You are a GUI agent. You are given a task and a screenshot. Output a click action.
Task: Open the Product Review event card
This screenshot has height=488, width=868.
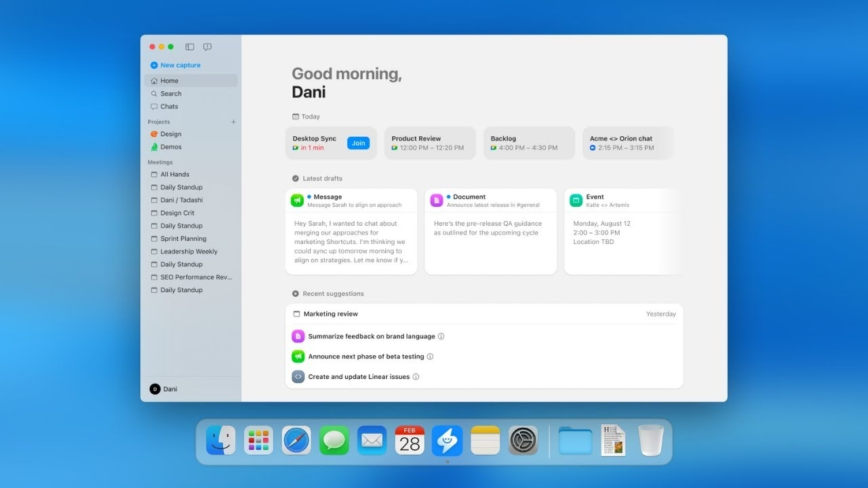click(430, 143)
